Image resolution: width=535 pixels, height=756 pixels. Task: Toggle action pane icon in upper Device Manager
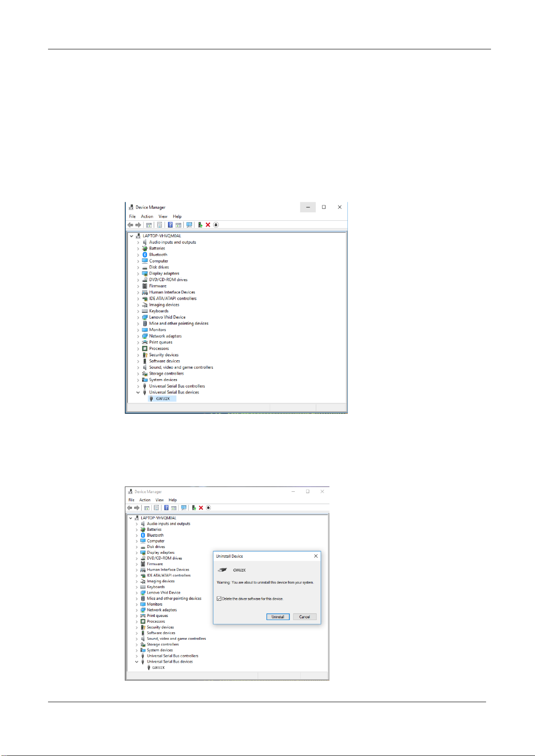[178, 225]
